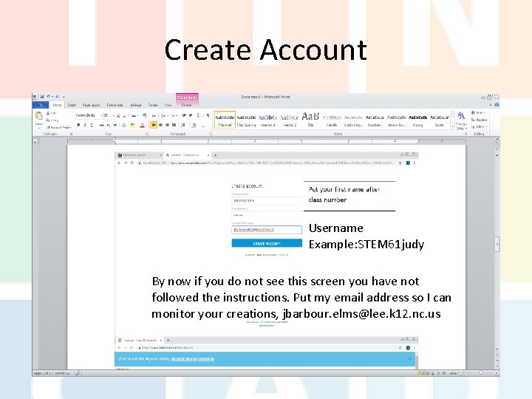The width and height of the screenshot is (532, 399).
Task: Open the File tab
Action: (41, 105)
